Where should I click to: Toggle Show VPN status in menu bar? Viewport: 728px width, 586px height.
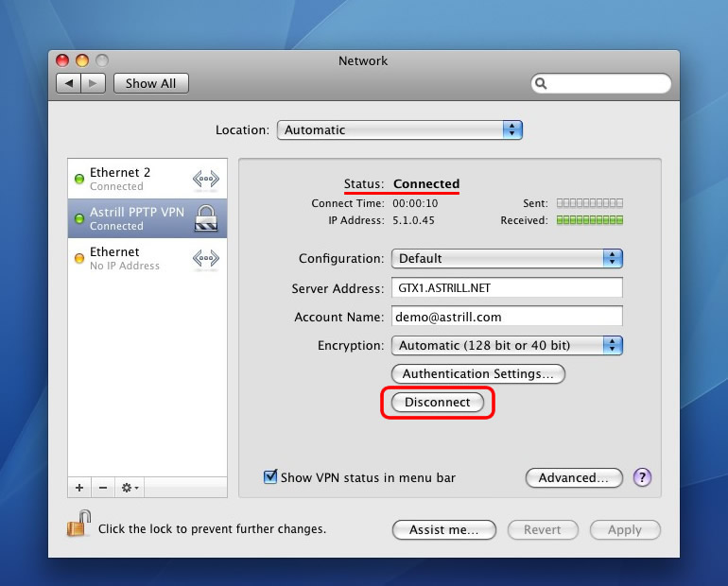point(270,477)
